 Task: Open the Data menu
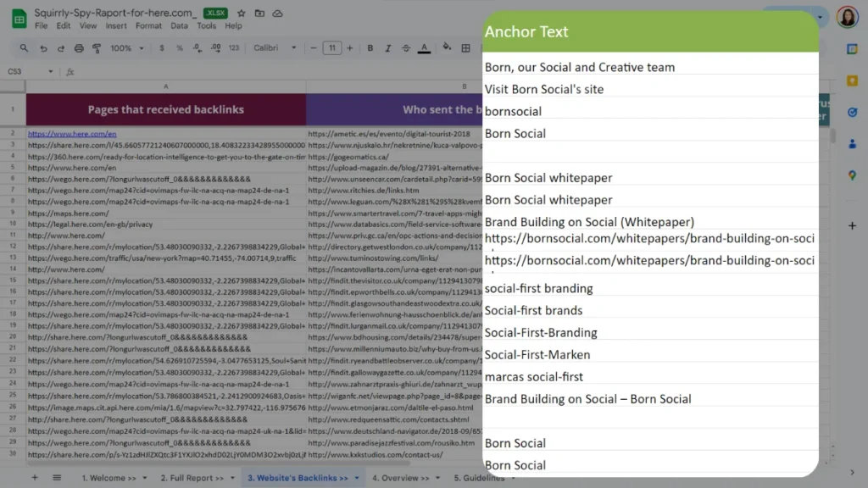pos(179,26)
